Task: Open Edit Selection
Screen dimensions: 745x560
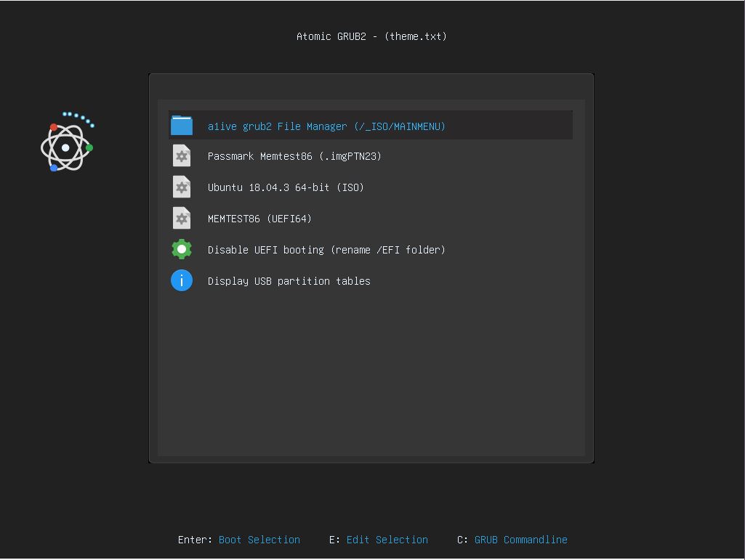Action: point(387,540)
